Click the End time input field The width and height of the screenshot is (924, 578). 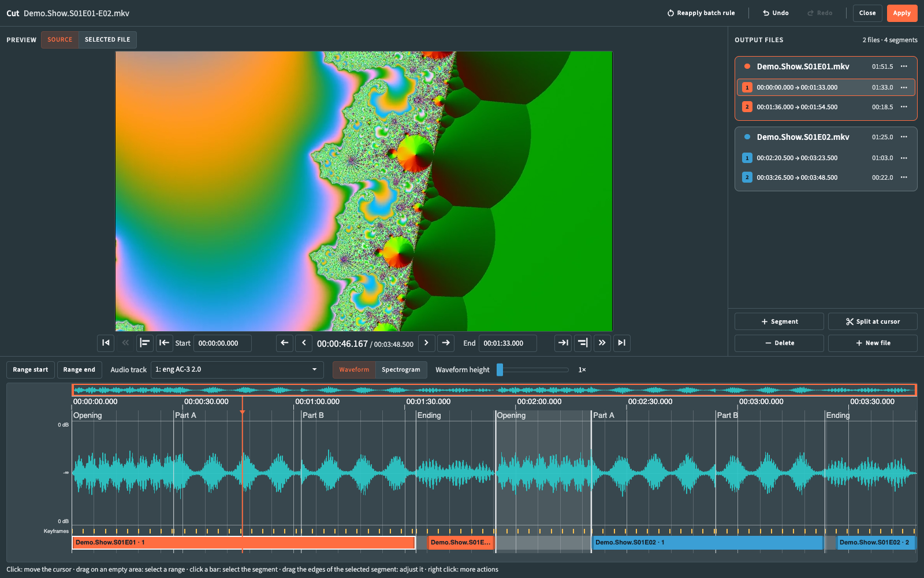[508, 343]
